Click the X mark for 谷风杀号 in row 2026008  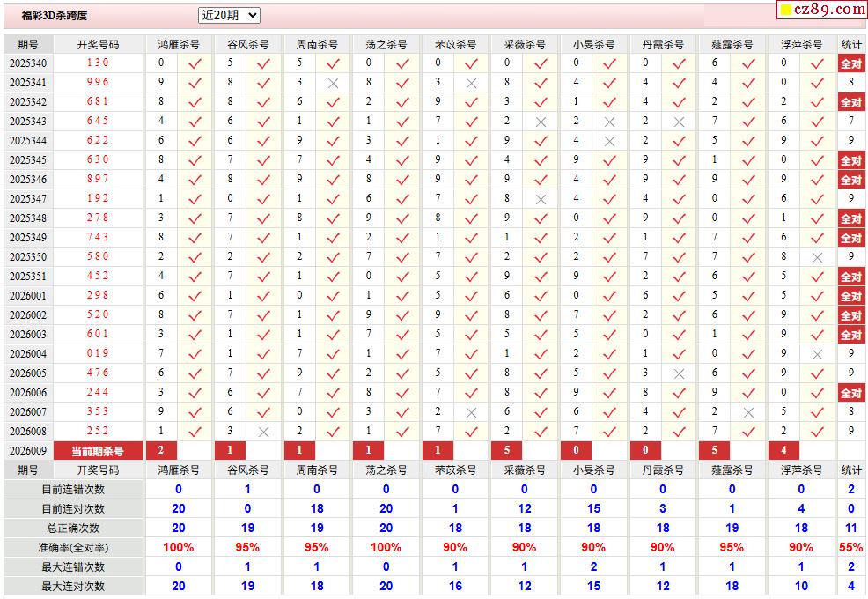[263, 432]
